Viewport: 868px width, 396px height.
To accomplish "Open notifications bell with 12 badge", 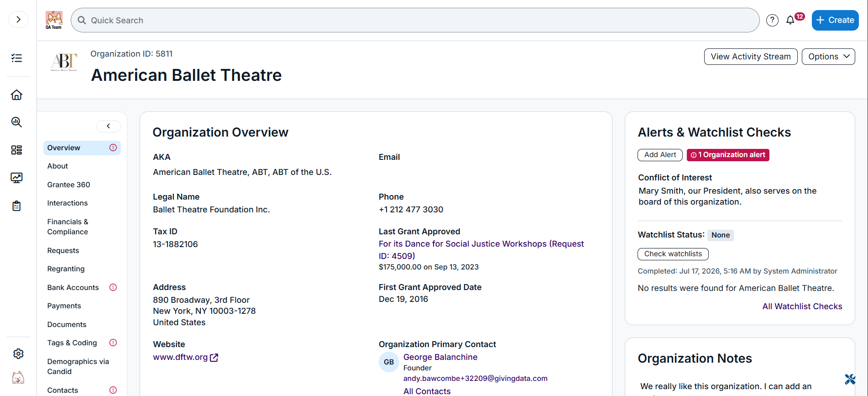I will point(794,20).
